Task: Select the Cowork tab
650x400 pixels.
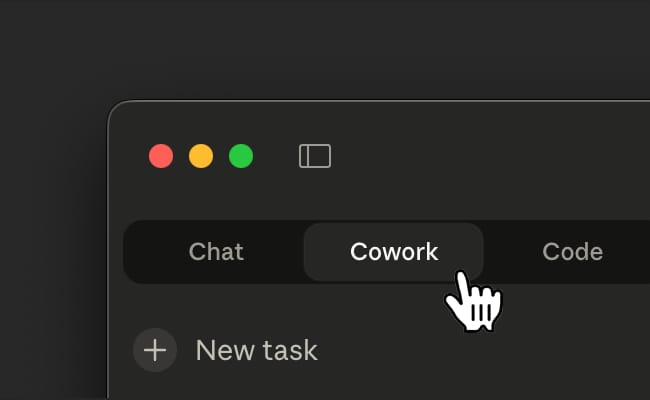Action: [394, 252]
